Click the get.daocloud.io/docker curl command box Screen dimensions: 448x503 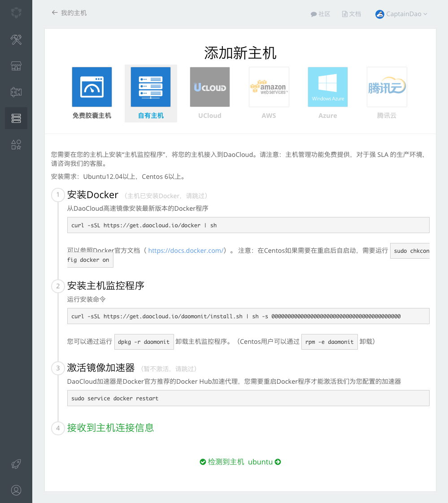(248, 225)
